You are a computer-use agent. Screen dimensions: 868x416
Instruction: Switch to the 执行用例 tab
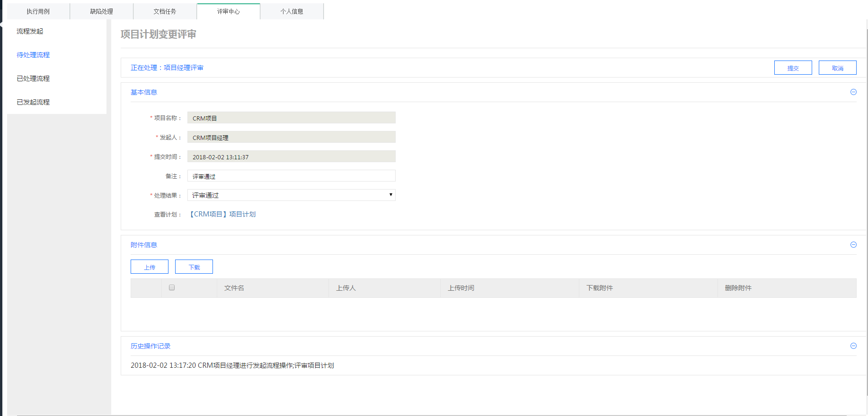pos(38,11)
